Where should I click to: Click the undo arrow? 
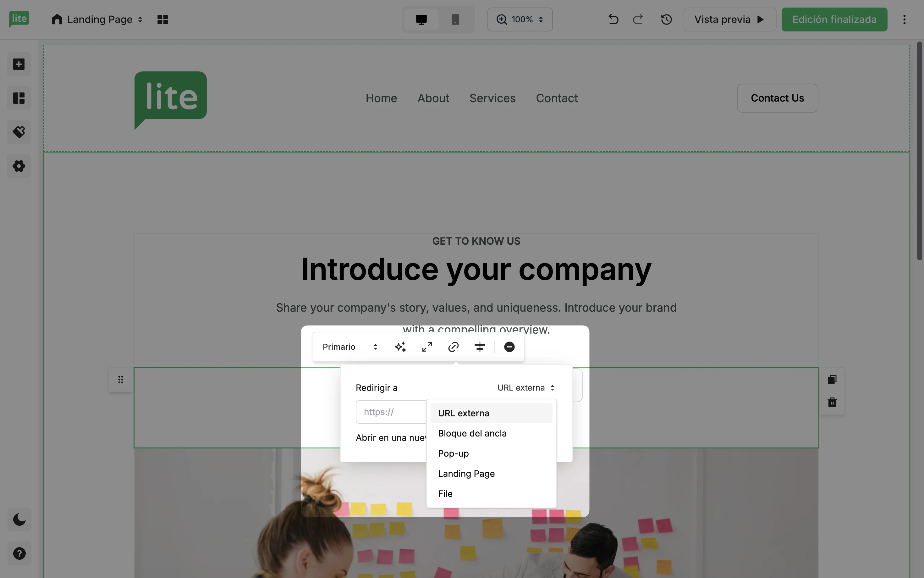coord(613,19)
